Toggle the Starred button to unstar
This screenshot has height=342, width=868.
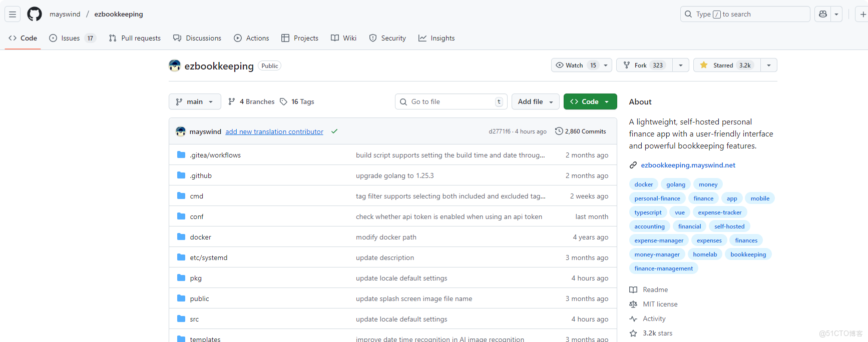click(727, 65)
